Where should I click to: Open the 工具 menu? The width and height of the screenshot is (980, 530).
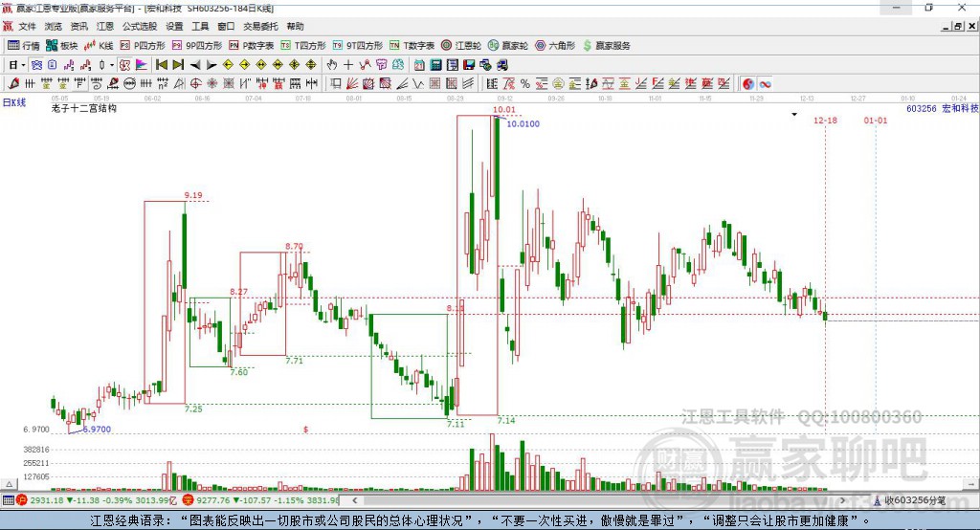coord(200,26)
